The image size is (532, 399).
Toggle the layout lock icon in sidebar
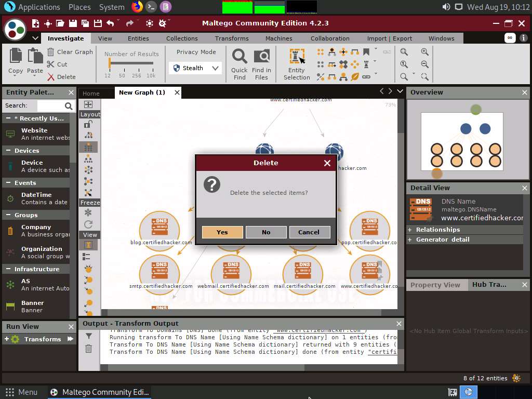pyautogui.click(x=88, y=124)
